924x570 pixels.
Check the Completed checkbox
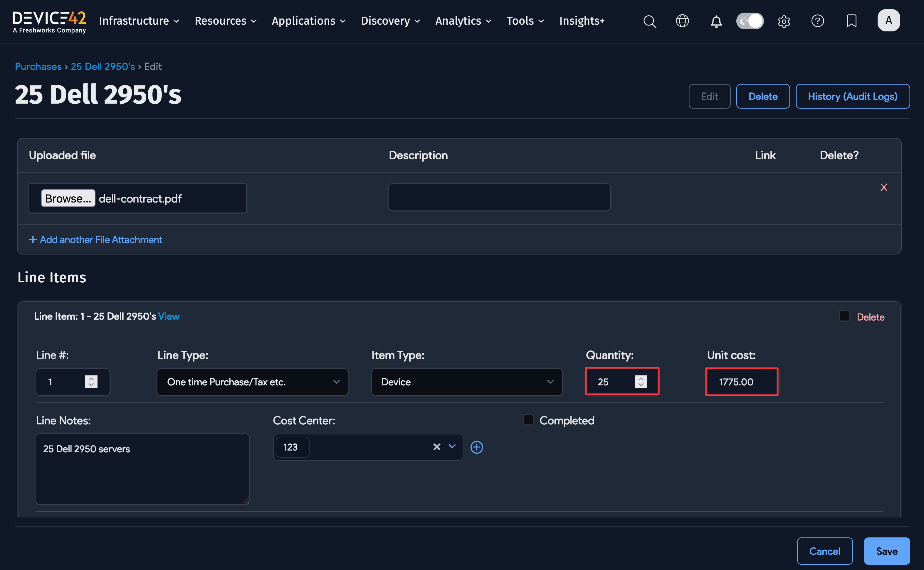coord(528,420)
